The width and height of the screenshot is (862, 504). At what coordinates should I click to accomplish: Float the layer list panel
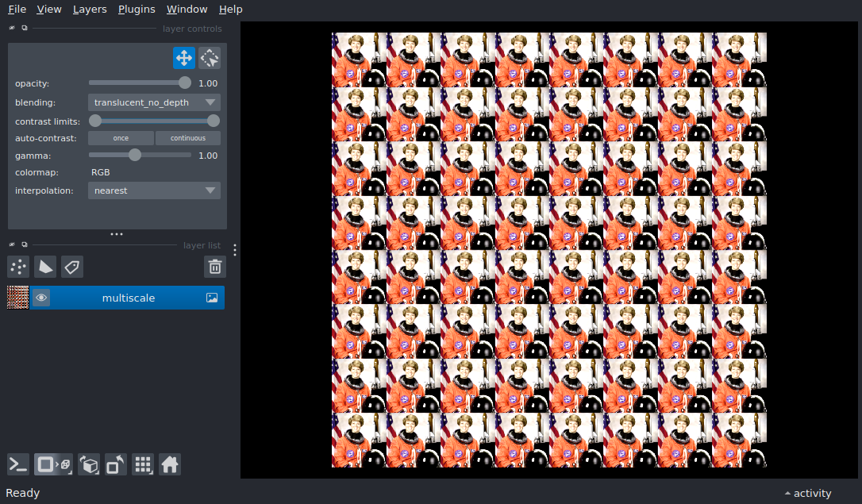pos(24,244)
